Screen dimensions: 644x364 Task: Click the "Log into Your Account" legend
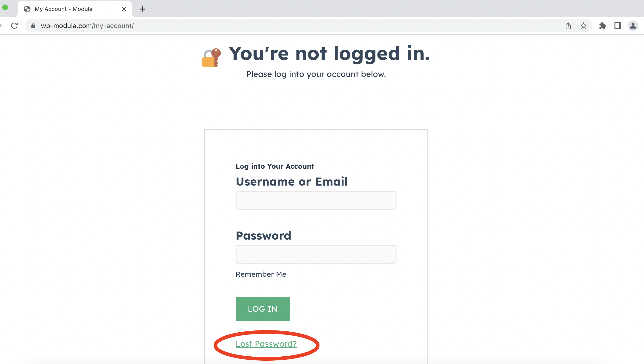(274, 166)
